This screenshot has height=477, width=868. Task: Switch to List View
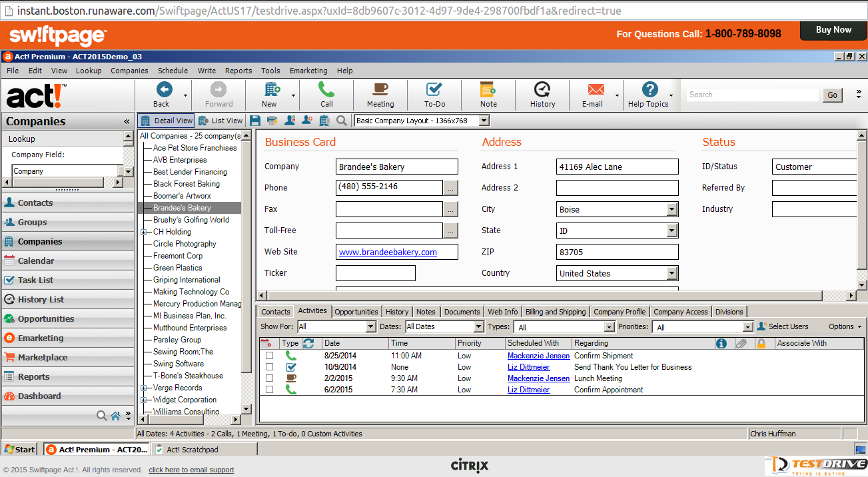click(x=221, y=121)
